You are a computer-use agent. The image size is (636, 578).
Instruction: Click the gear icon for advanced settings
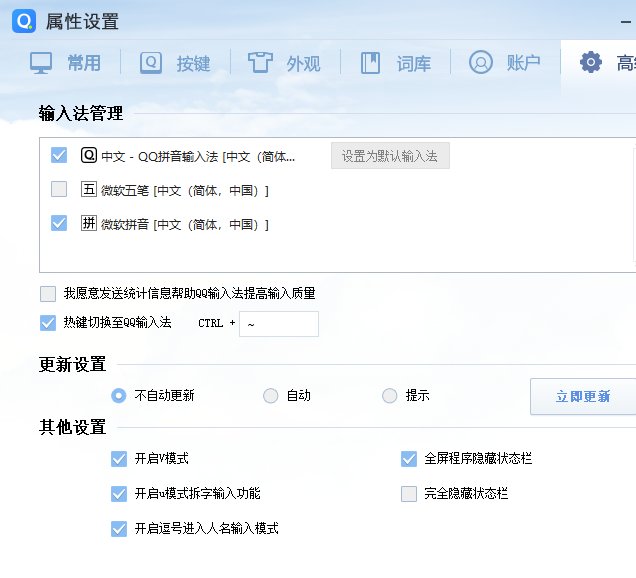coord(591,63)
